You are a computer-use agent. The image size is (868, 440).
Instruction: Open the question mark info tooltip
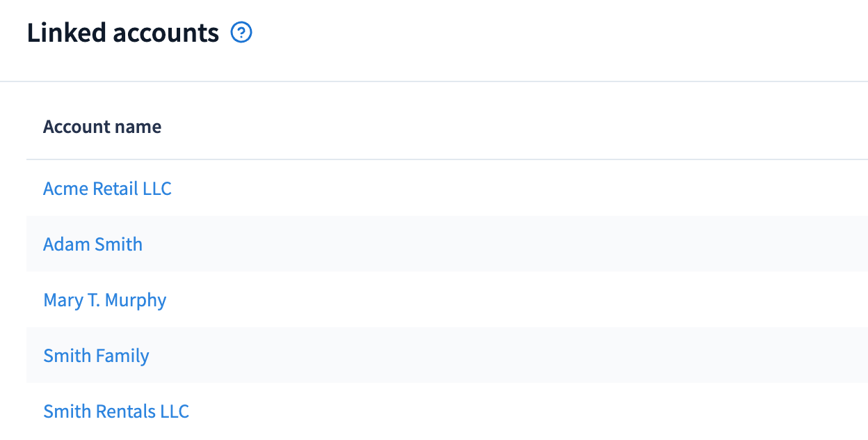pyautogui.click(x=241, y=33)
